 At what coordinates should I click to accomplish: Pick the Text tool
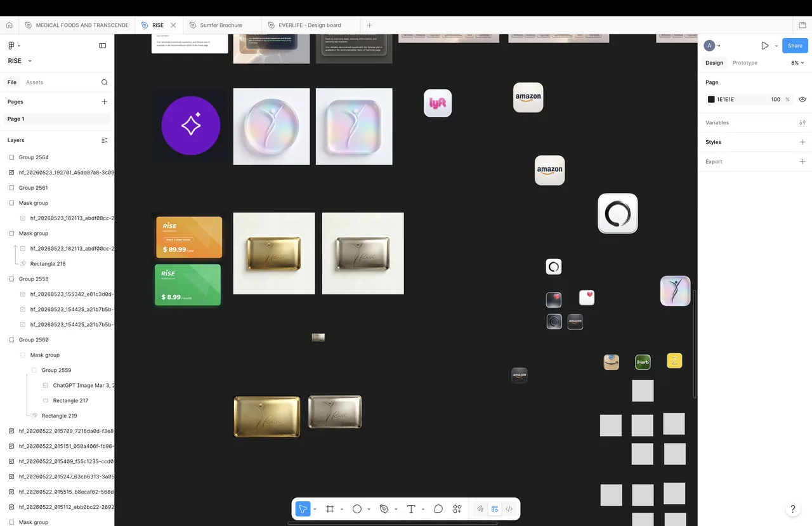pos(411,509)
